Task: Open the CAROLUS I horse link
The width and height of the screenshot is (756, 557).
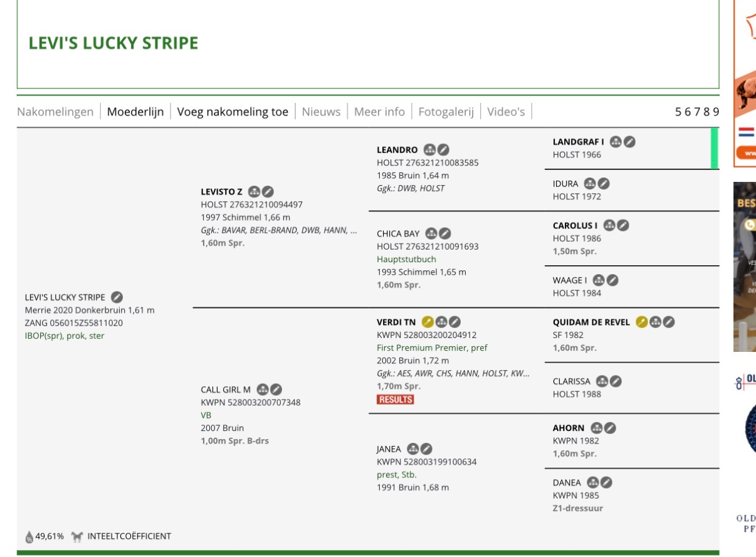Action: point(575,226)
